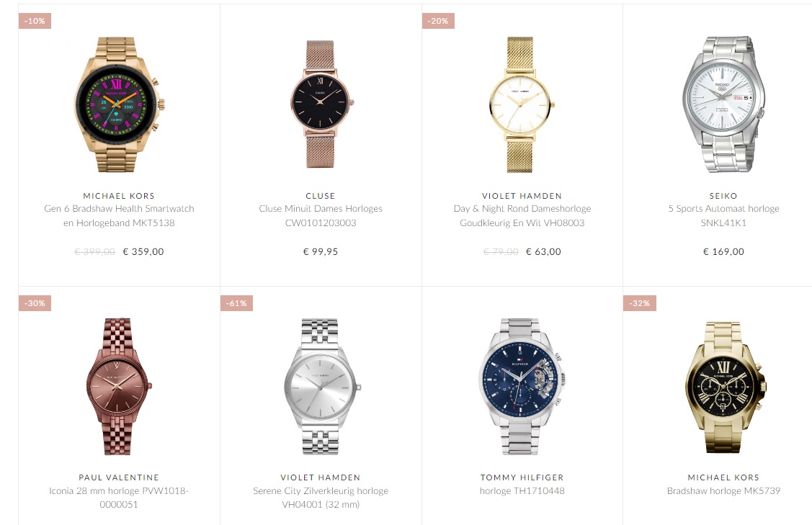Open the Serene City Zilverkleurig horloge VH04001 link
This screenshot has height=525, width=812.
coord(321,498)
